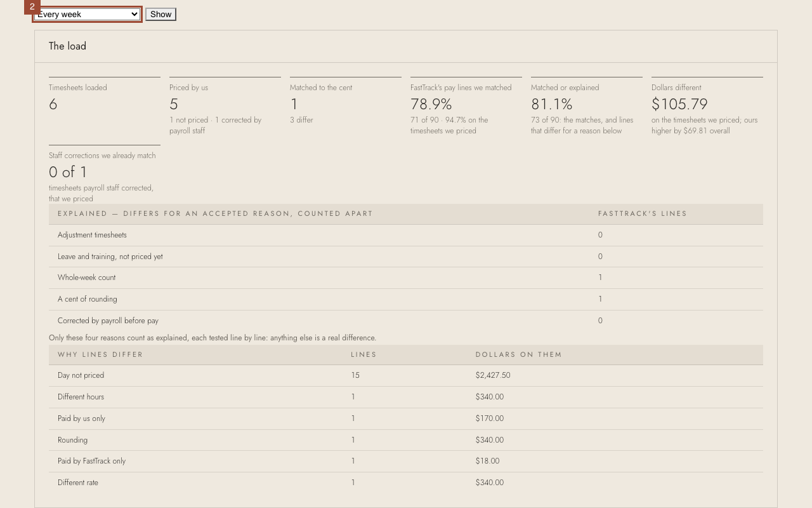This screenshot has width=812, height=508.
Task: Click 'Only these four reasons count' note
Action: (213, 338)
